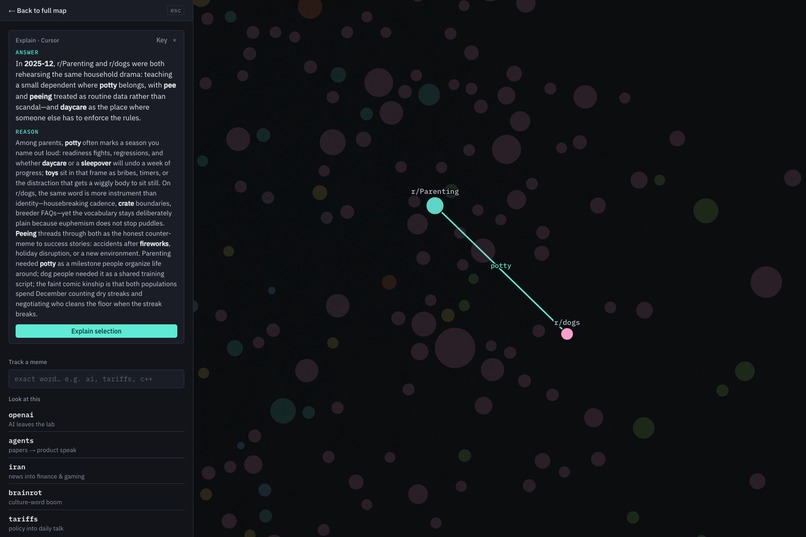Click the bold 2025-12 date in the answer
The width and height of the screenshot is (806, 537).
(39, 64)
